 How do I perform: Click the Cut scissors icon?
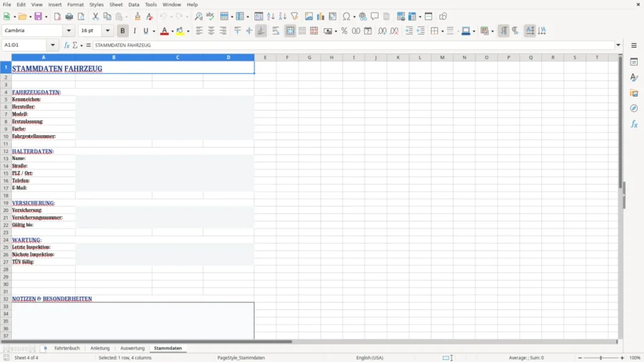96,16
